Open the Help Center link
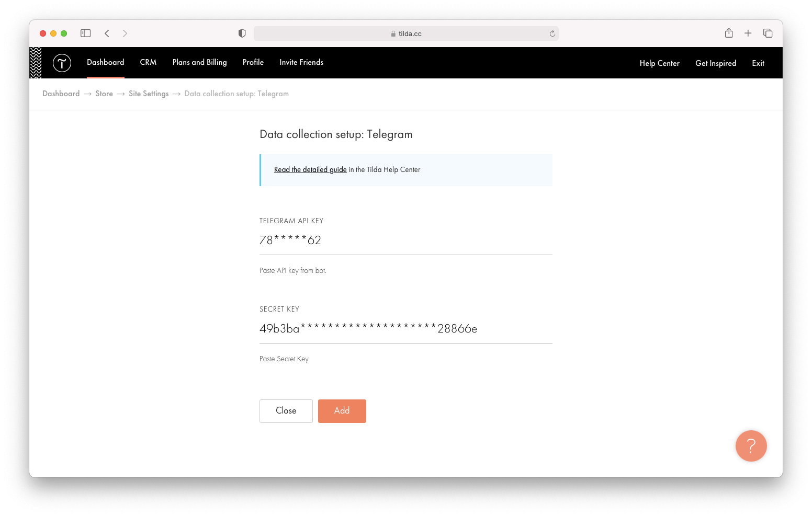This screenshot has height=516, width=812. click(x=659, y=63)
